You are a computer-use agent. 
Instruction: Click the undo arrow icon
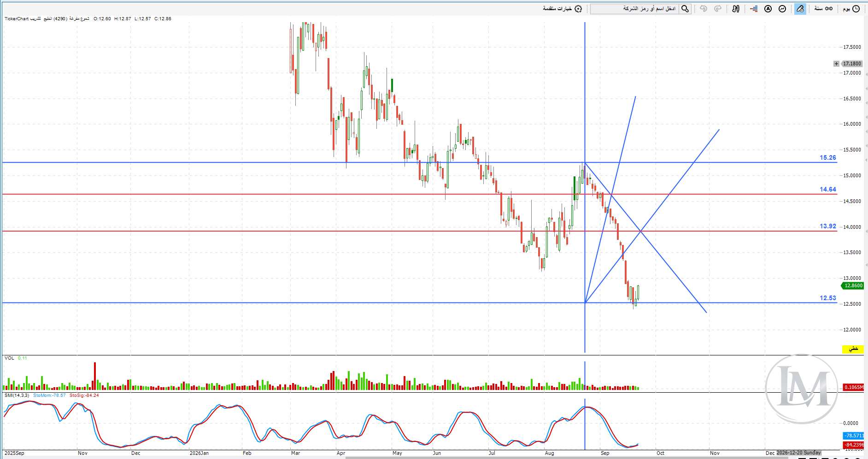tap(703, 9)
